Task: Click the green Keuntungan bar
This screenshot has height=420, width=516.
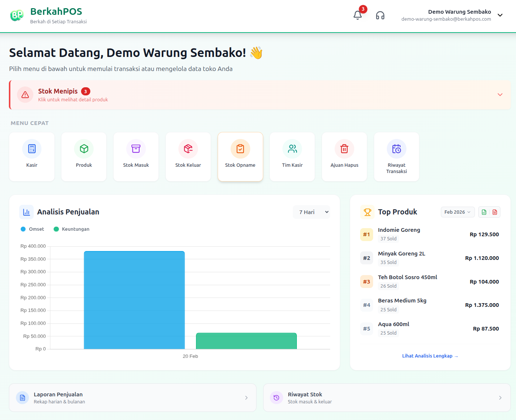Action: pos(247,341)
